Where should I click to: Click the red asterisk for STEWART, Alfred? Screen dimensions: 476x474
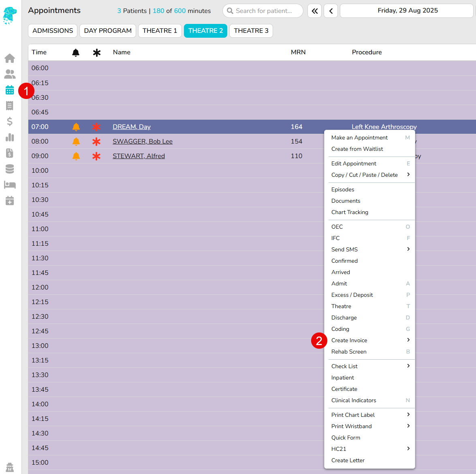click(96, 156)
